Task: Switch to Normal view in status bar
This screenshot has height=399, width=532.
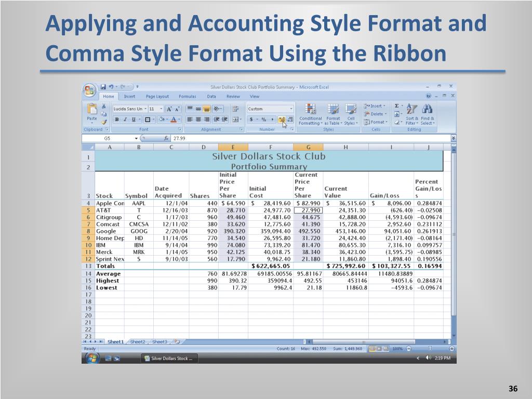Action: click(x=372, y=349)
